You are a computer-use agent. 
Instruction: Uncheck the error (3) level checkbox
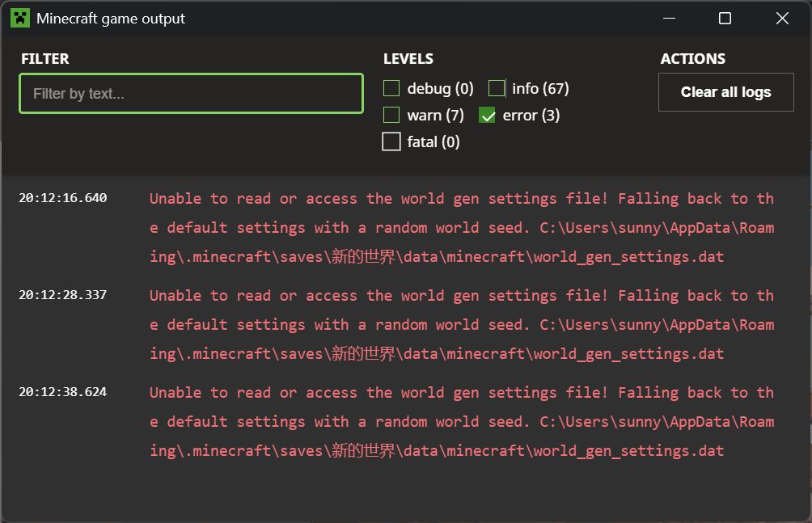488,116
